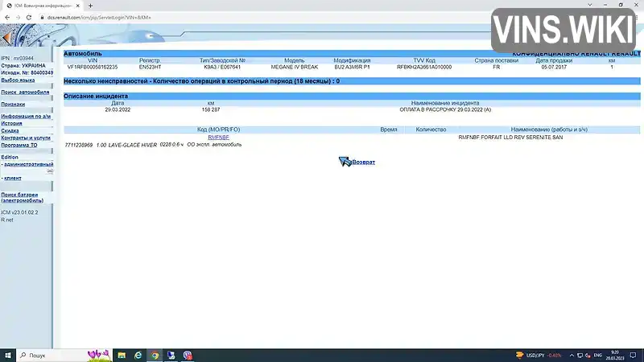Viewport: 644px width, 362px height.
Task: Click the browser forward arrow
Action: tap(18, 18)
